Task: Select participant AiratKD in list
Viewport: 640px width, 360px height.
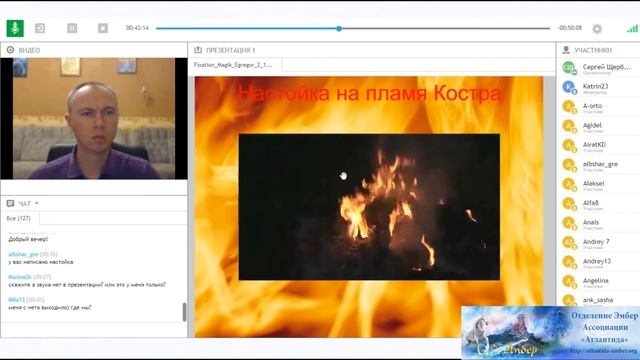Action: [x=598, y=145]
